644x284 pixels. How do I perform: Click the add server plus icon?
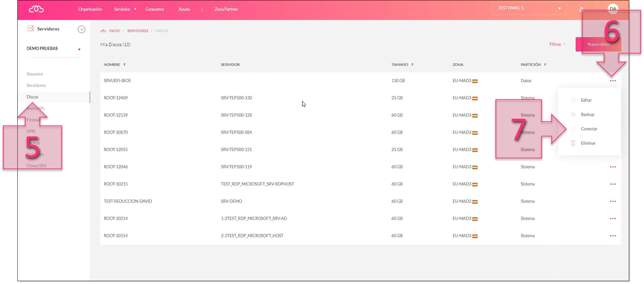[x=82, y=29]
